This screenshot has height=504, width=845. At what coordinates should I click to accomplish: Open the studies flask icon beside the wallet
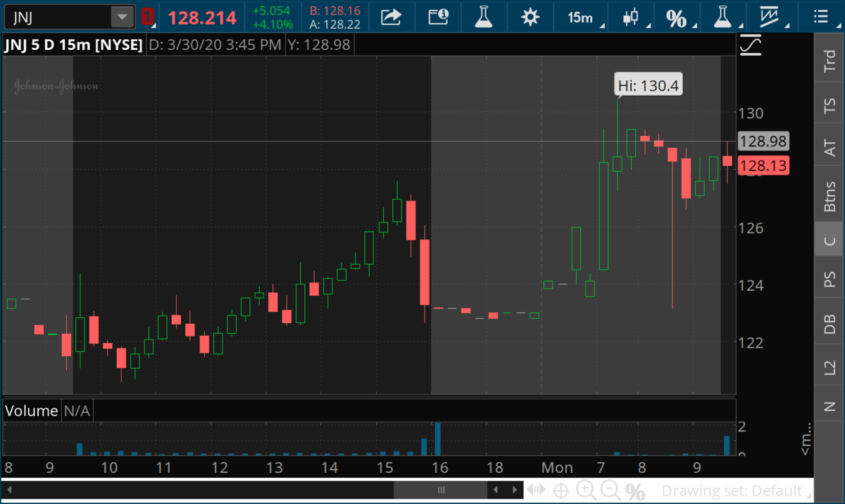(484, 17)
